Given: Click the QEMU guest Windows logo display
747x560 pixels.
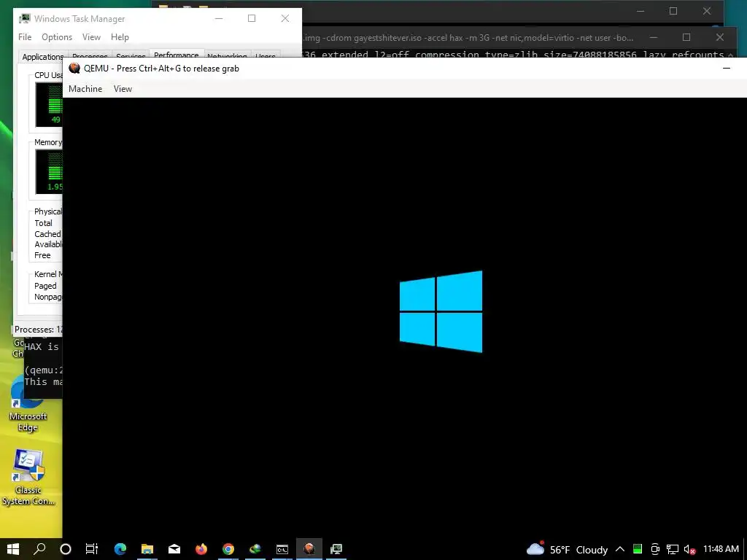Looking at the screenshot, I should pos(441,311).
